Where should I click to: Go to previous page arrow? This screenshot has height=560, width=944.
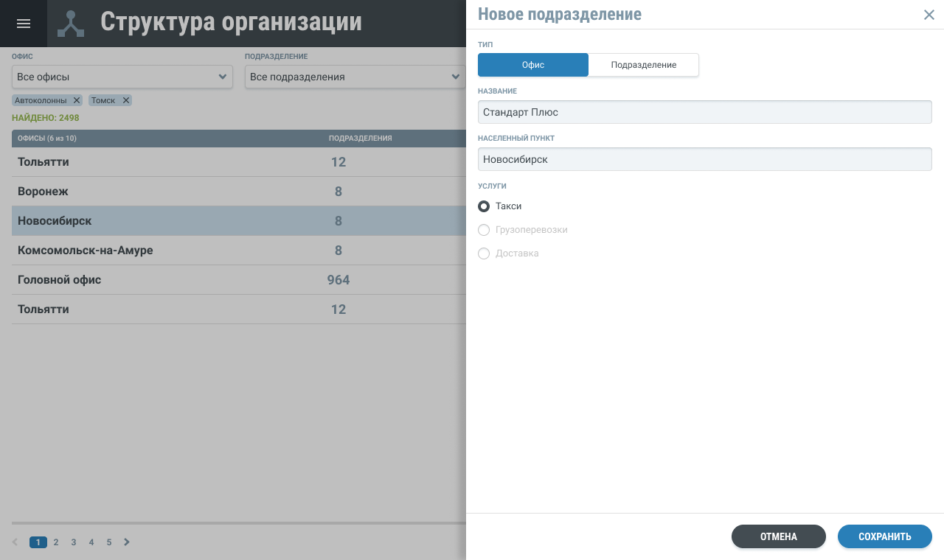pos(15,542)
